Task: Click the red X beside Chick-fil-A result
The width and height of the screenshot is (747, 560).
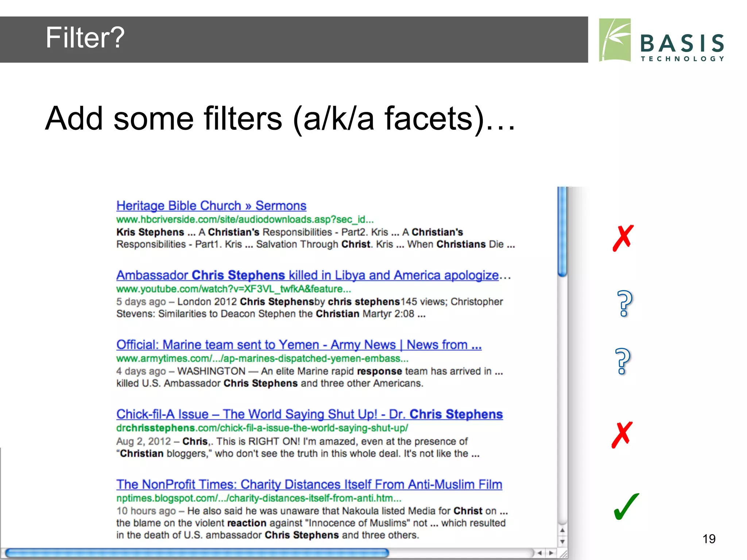Action: [x=622, y=435]
